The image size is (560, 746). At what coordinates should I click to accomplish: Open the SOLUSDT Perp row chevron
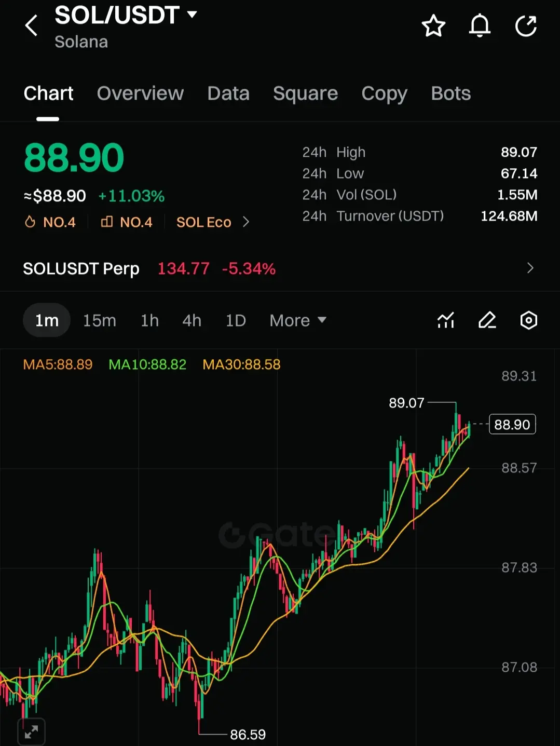(x=530, y=268)
